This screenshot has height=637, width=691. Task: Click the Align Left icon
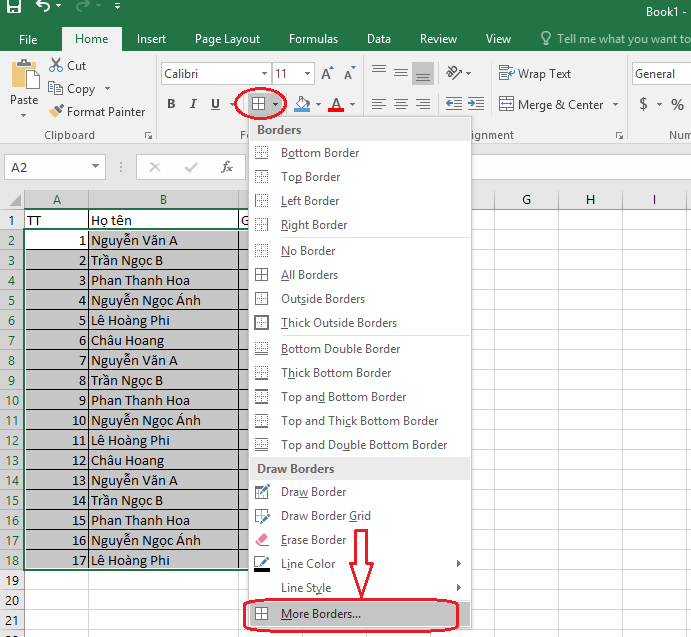click(379, 104)
